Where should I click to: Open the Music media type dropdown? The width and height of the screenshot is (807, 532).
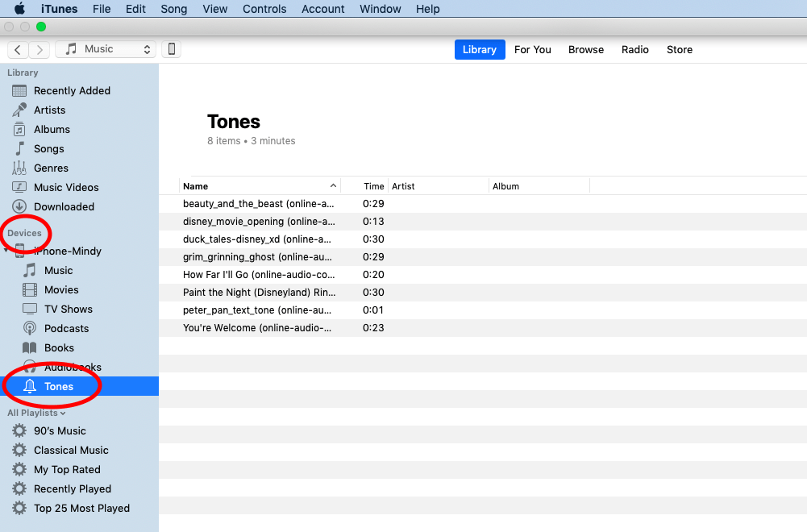(x=106, y=49)
